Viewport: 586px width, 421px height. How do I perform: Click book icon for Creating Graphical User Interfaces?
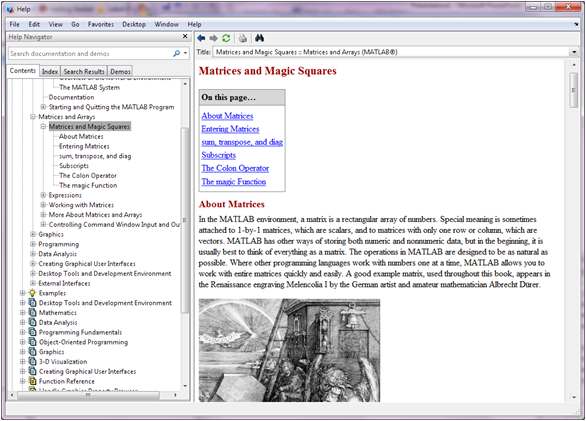point(33,371)
